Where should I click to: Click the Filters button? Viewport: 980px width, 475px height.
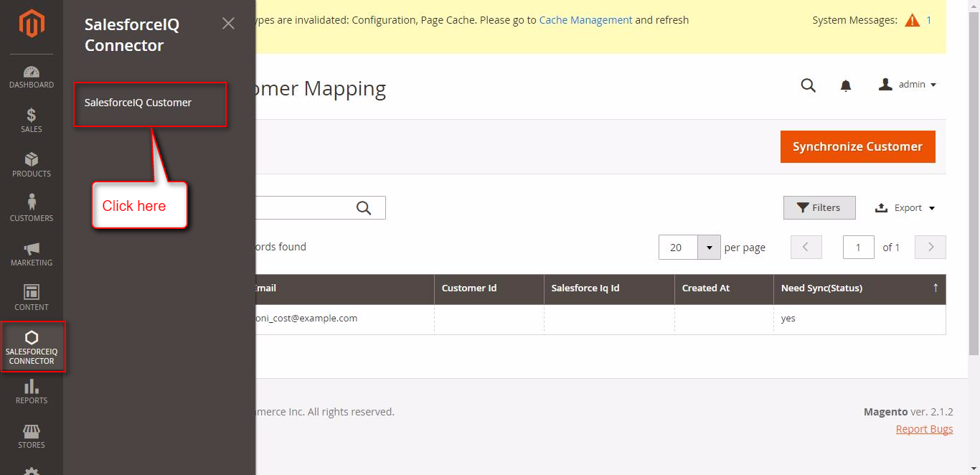pos(819,207)
